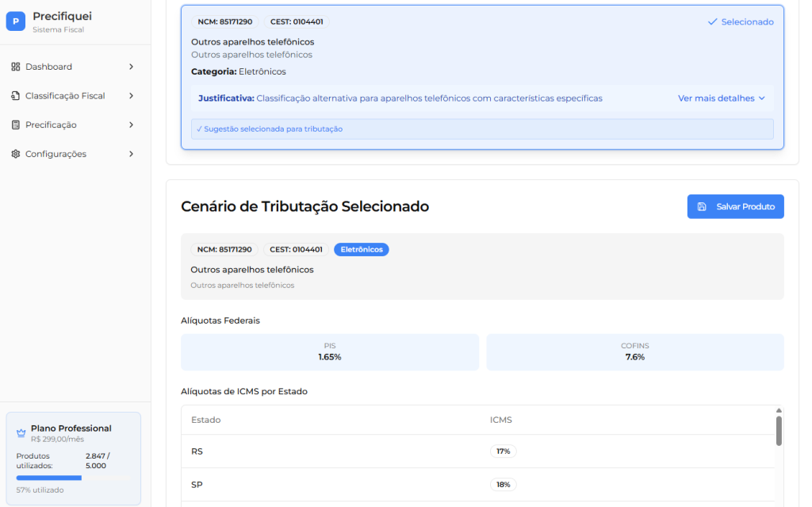Click the blue Eletrônicos category badge
The width and height of the screenshot is (812, 507).
coord(362,249)
